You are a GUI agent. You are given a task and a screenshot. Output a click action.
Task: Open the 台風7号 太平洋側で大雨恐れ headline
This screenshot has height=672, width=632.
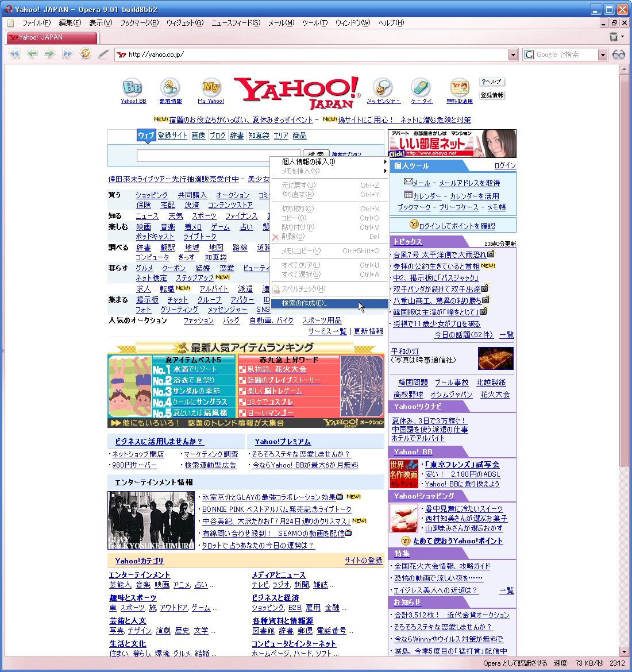[x=440, y=254]
